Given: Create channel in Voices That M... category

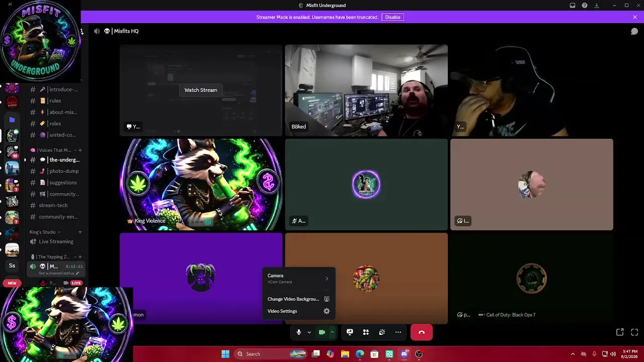Looking at the screenshot, I should (80, 150).
